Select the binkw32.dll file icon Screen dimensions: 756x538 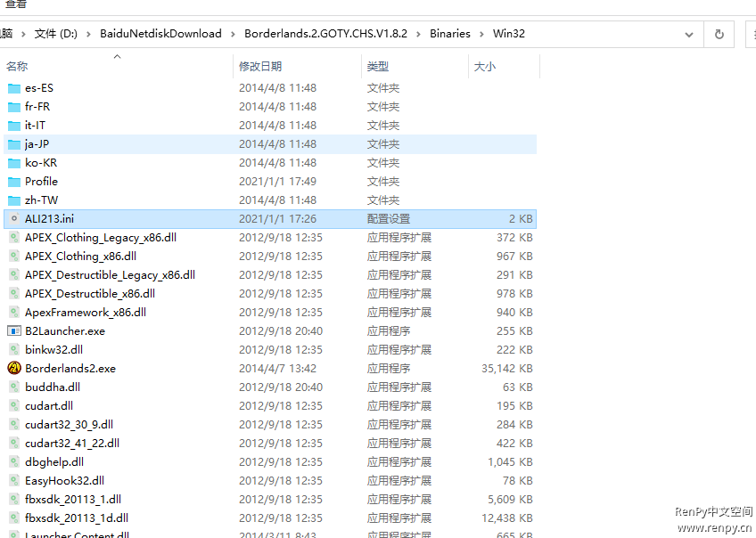(x=14, y=350)
